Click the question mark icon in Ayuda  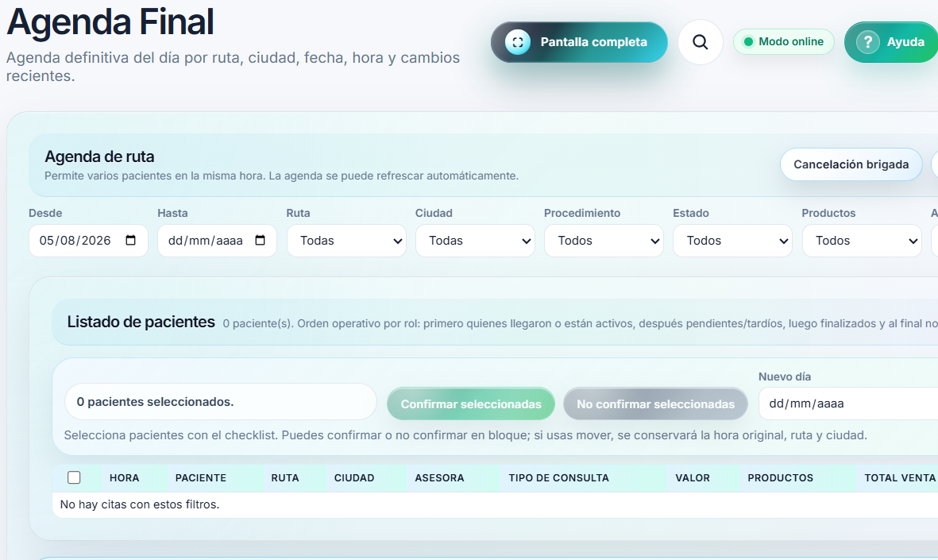[867, 42]
